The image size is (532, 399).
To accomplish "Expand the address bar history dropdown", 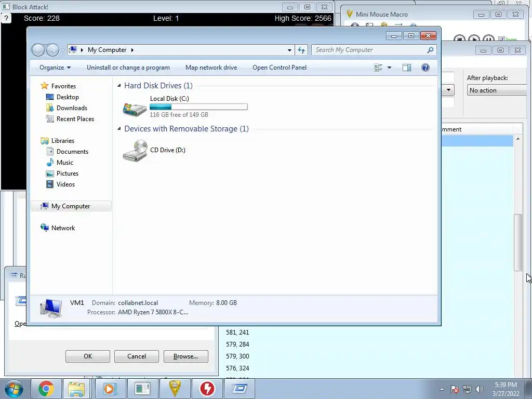I will (289, 50).
